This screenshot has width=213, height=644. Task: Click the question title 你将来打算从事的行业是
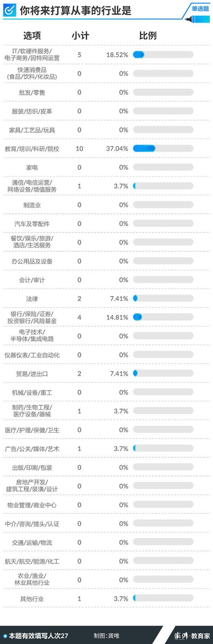pos(75,11)
